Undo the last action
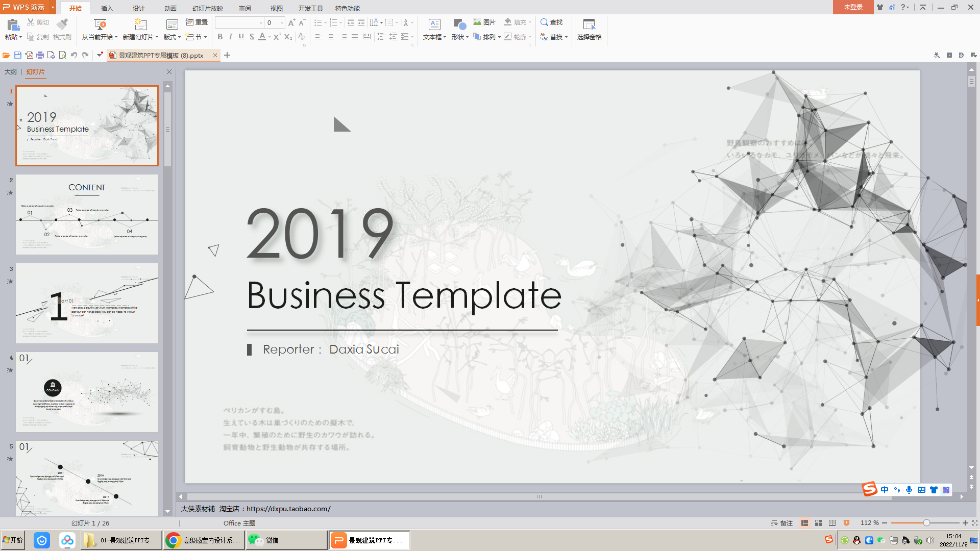This screenshot has width=980, height=551. point(73,55)
